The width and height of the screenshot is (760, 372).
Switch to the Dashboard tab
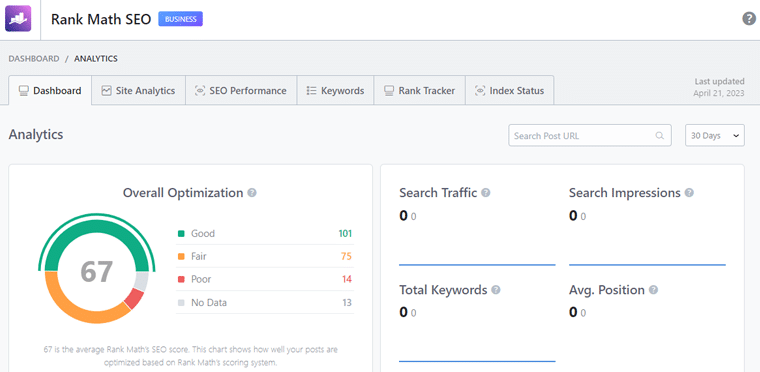50,91
